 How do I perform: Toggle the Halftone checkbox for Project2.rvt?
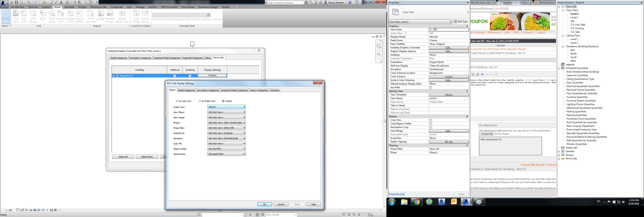coord(174,76)
